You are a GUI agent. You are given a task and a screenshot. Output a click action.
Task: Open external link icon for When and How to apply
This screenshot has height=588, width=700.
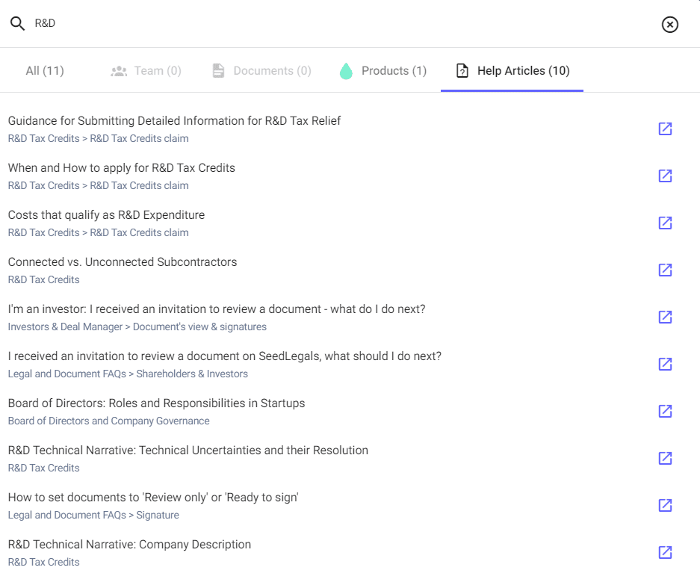click(665, 176)
